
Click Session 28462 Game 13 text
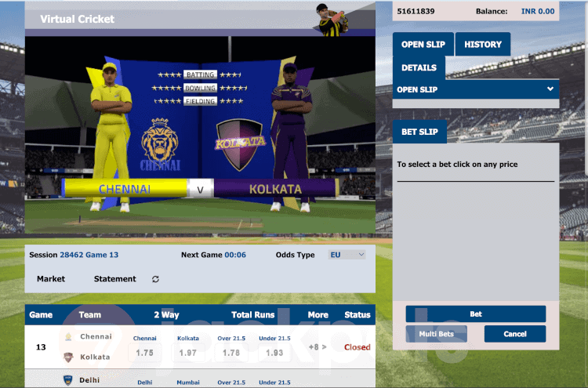74,255
